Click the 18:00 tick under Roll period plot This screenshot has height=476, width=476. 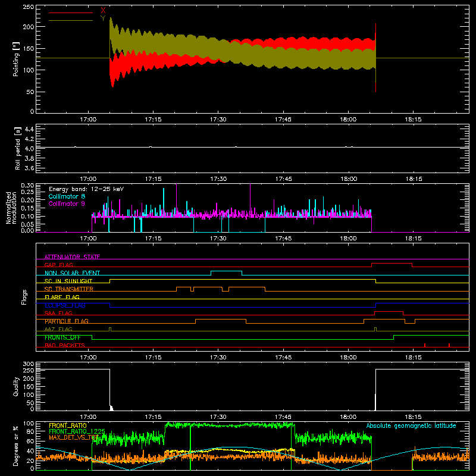point(349,179)
